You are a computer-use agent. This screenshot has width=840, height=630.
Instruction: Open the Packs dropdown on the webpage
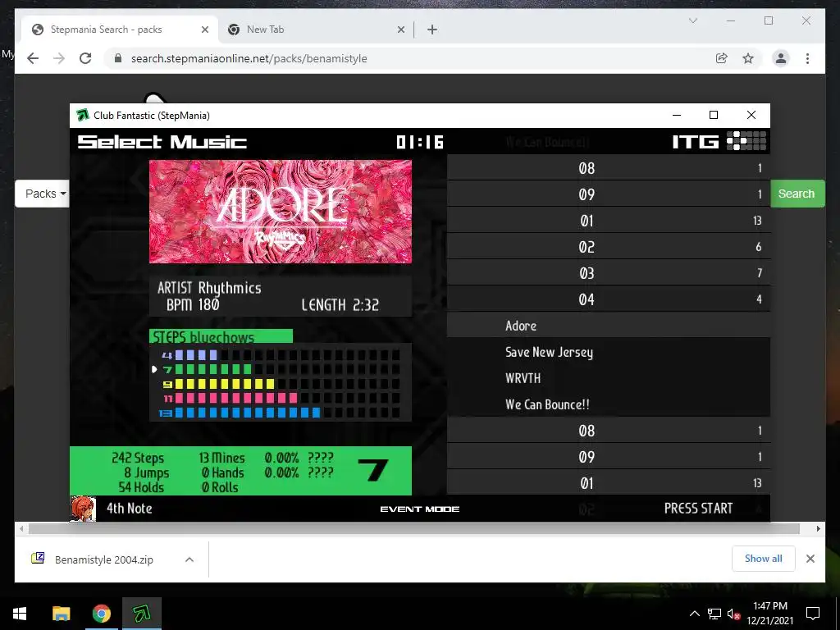(x=45, y=194)
